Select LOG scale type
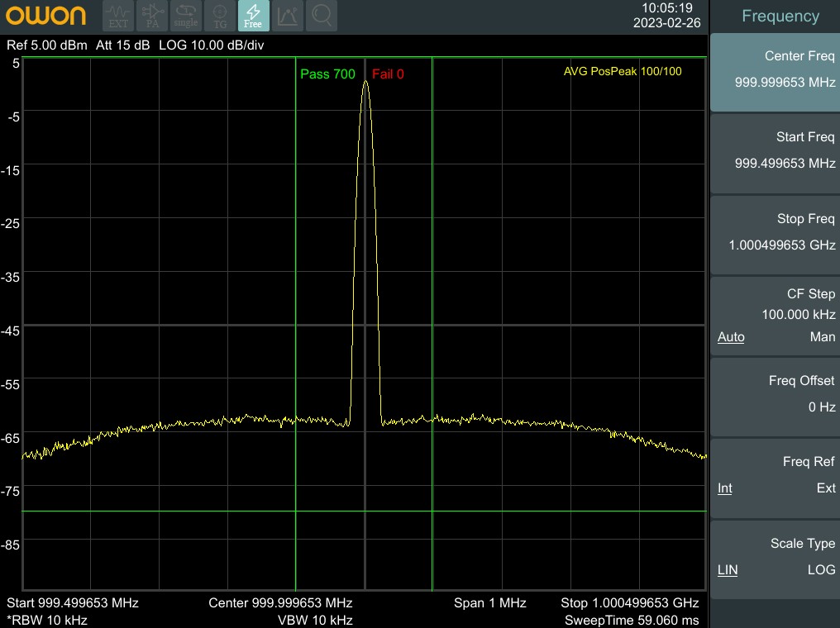This screenshot has height=628, width=840. tap(821, 570)
